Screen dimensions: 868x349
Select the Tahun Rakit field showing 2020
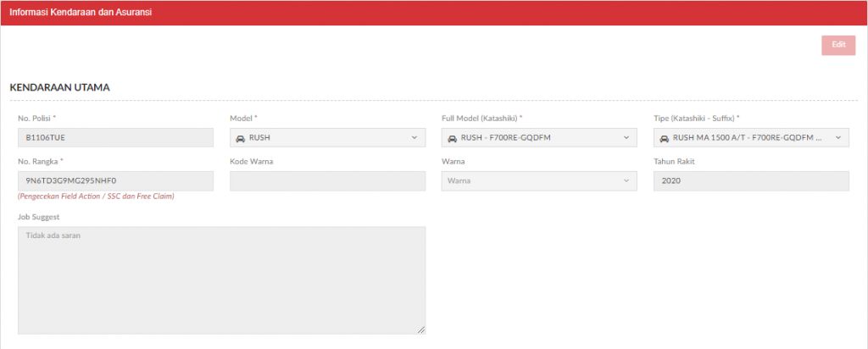(751, 181)
